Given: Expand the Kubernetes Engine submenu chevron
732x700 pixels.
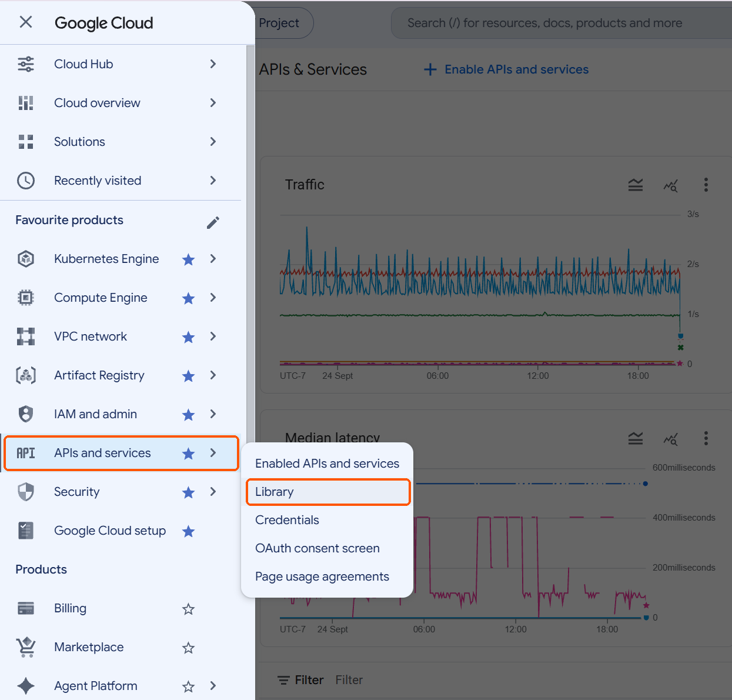Looking at the screenshot, I should 213,258.
